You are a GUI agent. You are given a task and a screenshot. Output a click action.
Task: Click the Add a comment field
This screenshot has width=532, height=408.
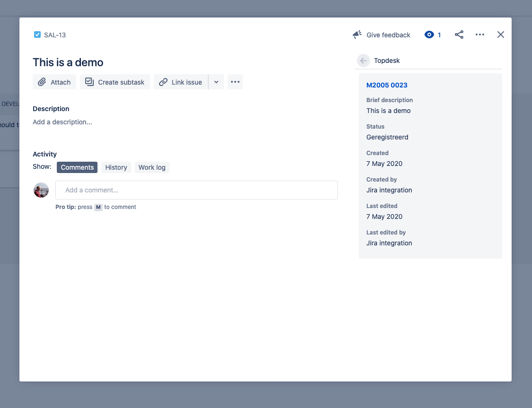(x=196, y=190)
